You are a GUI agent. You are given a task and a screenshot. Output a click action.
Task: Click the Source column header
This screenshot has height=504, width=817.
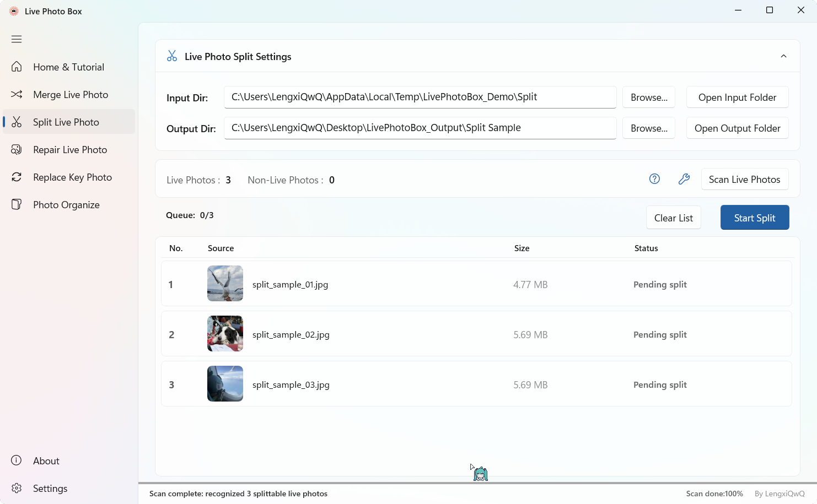(x=221, y=248)
